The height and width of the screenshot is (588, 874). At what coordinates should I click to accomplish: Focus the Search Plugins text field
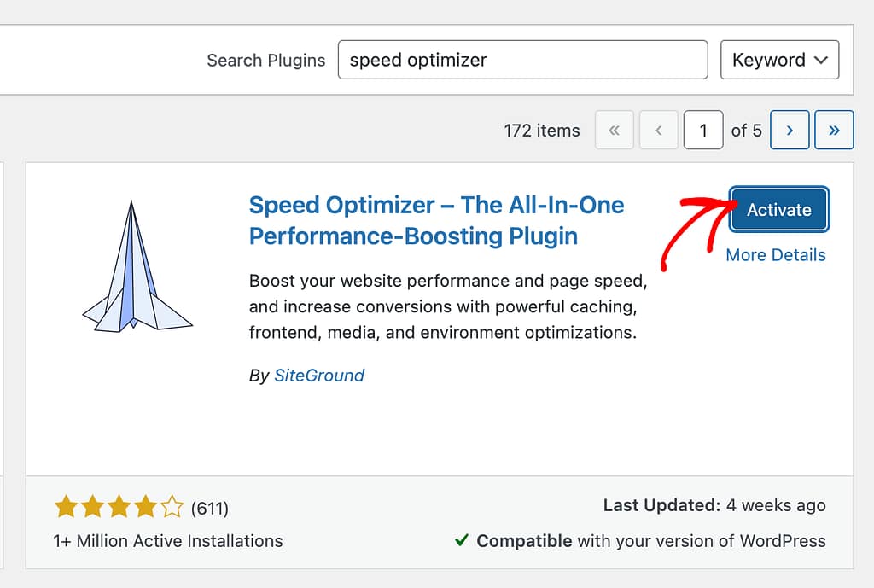(522, 60)
